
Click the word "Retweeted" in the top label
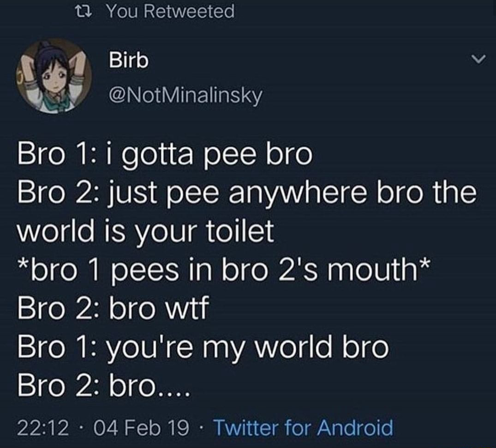click(x=191, y=12)
